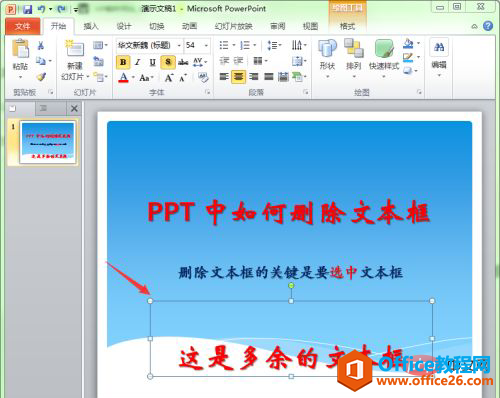Viewport: 500px width, 398px height.
Task: Set Justify text alignment
Action: click(x=269, y=77)
